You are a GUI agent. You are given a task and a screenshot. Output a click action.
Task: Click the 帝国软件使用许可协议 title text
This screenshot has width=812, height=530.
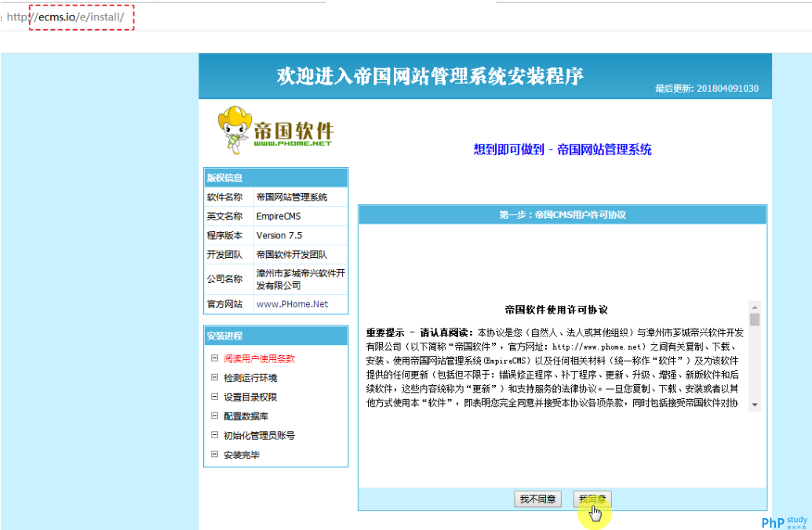tap(556, 310)
